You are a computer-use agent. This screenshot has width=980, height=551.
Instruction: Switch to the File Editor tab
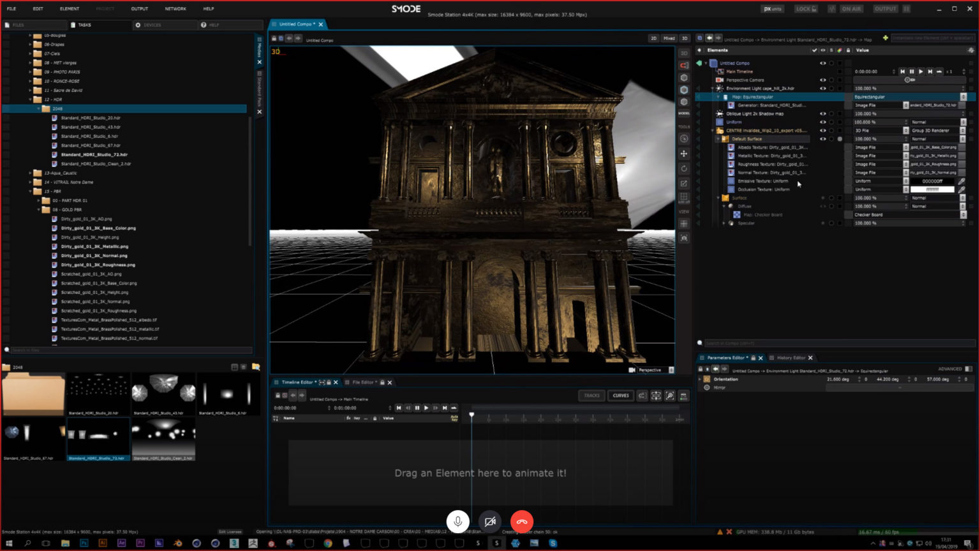point(363,383)
